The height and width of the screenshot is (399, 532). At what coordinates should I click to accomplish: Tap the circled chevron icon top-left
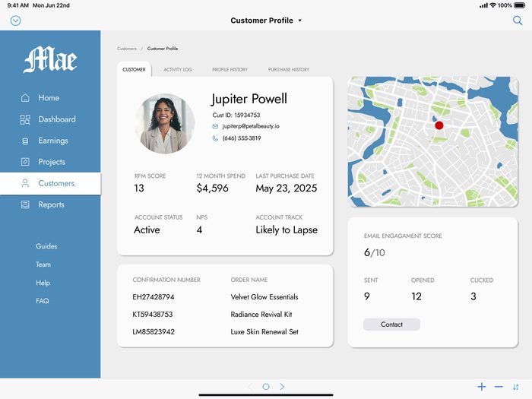click(16, 21)
